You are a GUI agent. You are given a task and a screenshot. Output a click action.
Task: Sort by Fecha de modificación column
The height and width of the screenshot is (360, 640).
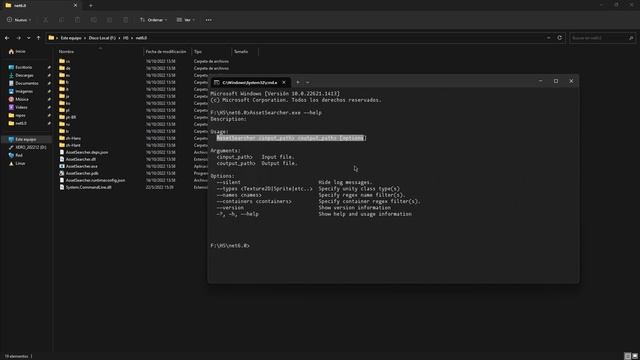click(167, 52)
